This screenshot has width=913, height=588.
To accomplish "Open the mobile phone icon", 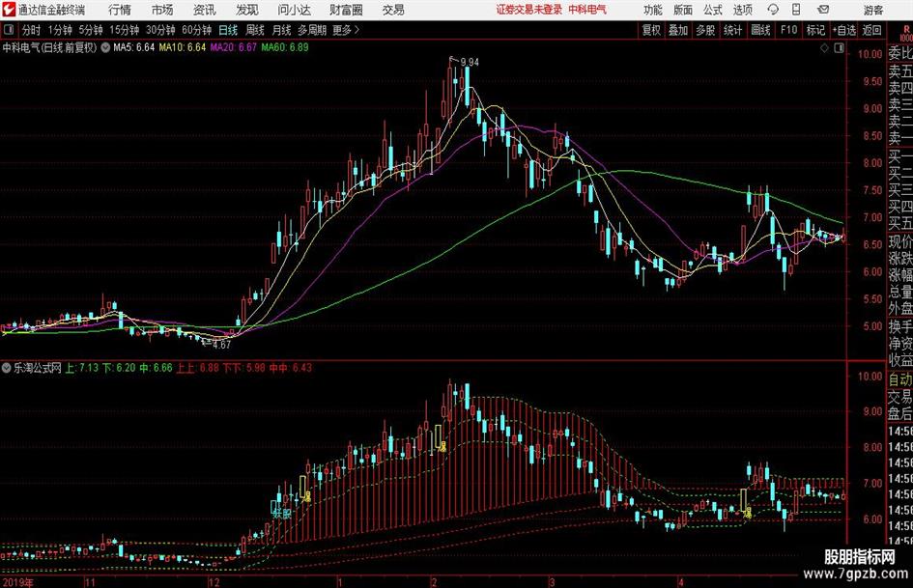I will tap(796, 10).
